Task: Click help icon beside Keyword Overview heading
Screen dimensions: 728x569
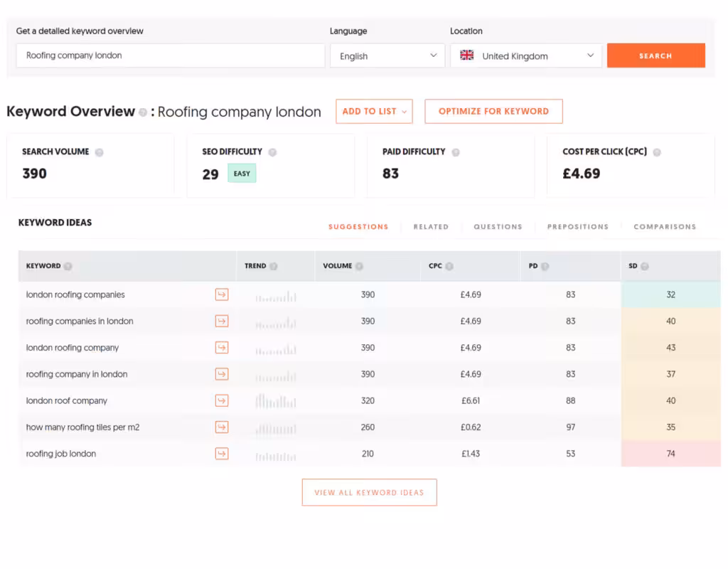Action: (143, 112)
